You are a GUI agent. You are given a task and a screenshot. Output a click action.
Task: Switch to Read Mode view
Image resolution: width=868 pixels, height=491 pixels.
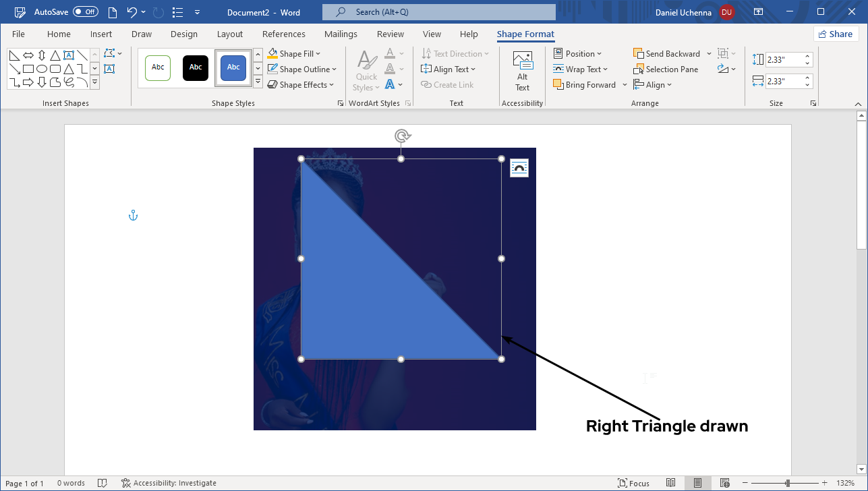point(670,483)
